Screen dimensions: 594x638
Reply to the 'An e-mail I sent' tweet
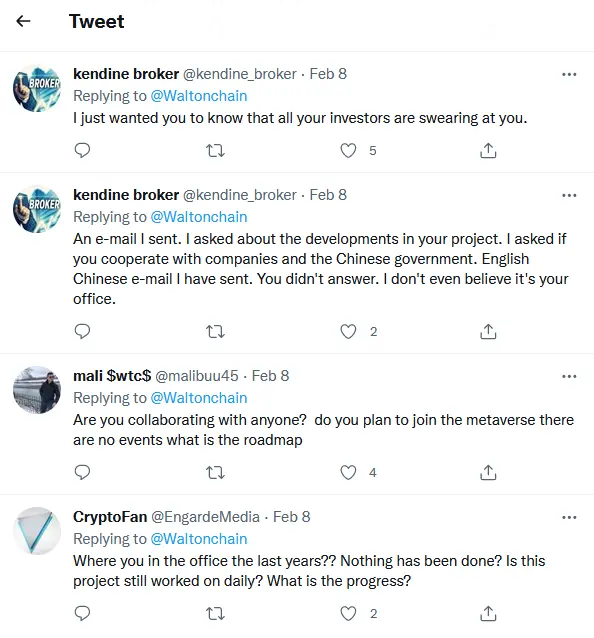pyautogui.click(x=82, y=332)
